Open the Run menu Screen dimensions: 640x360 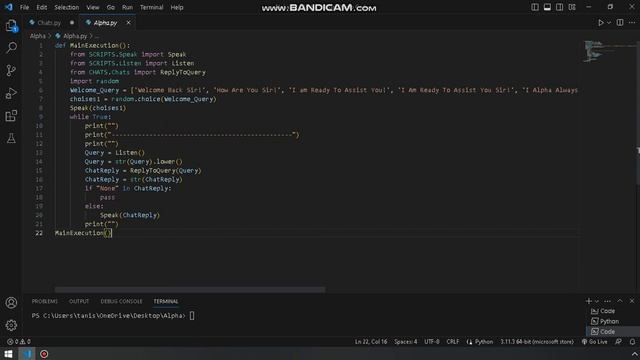coord(127,7)
